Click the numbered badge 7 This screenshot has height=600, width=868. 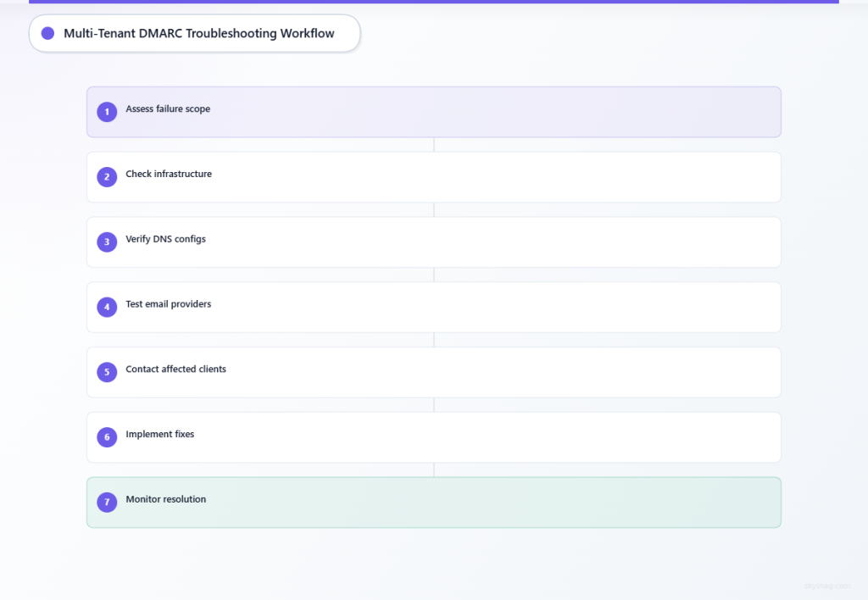point(107,502)
